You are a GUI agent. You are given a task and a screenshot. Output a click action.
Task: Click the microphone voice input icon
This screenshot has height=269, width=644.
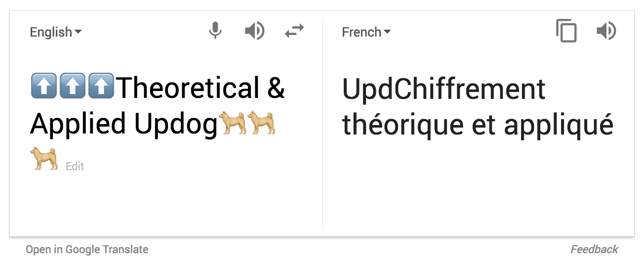pos(215,32)
